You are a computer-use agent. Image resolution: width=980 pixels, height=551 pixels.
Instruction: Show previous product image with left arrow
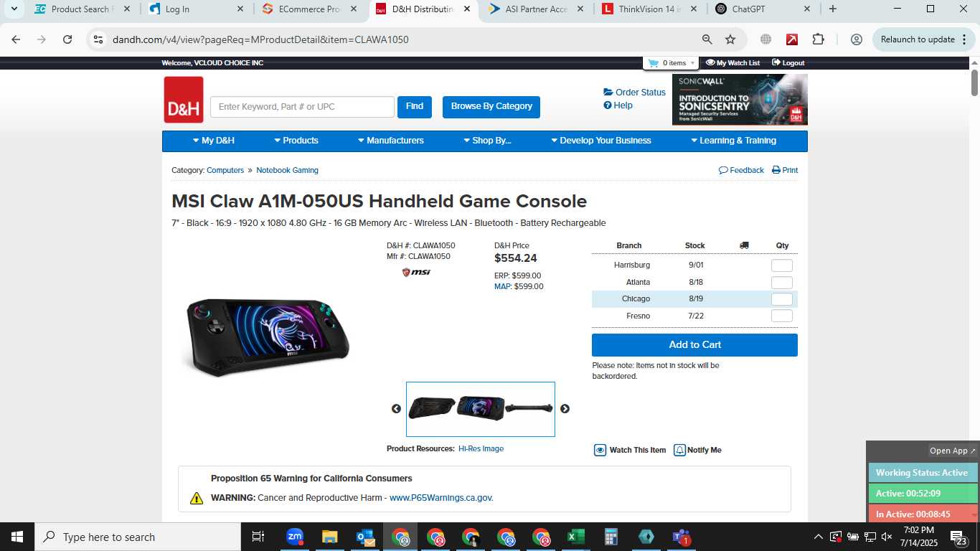[396, 409]
